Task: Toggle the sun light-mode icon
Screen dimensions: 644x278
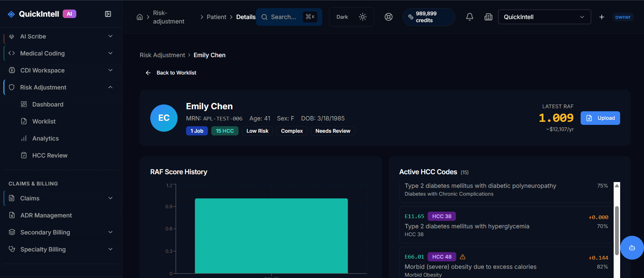Action: (x=363, y=17)
